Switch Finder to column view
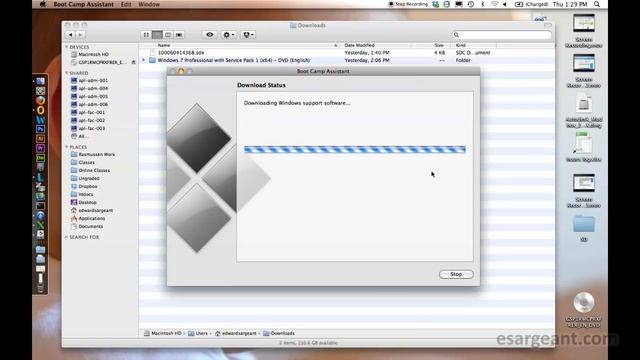640x360 pixels. 168,35
